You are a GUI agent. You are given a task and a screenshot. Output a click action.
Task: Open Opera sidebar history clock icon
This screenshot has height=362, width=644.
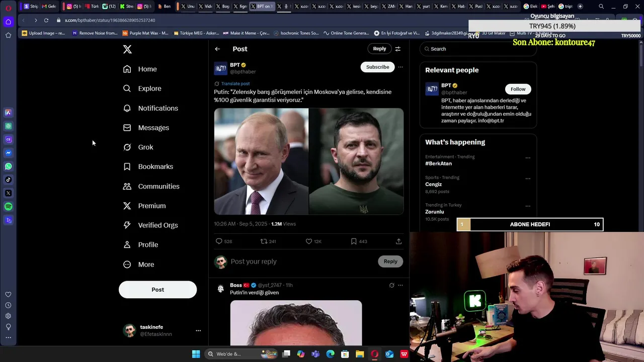[x=8, y=305]
